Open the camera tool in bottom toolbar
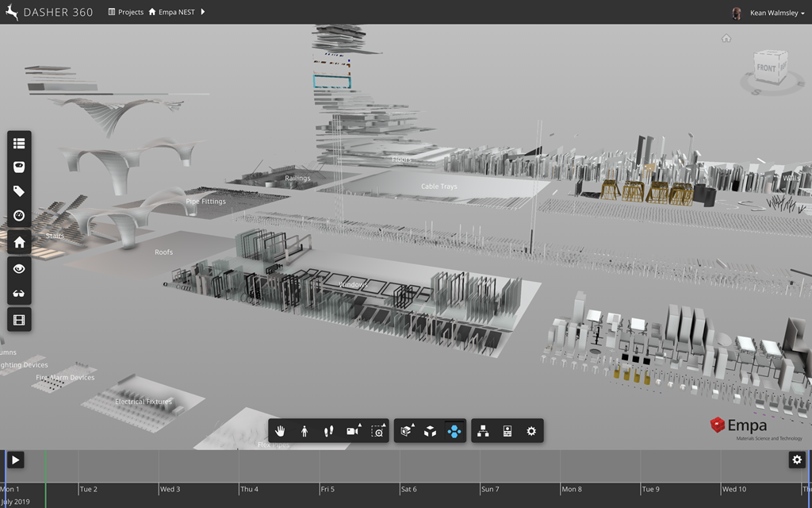 [x=353, y=431]
